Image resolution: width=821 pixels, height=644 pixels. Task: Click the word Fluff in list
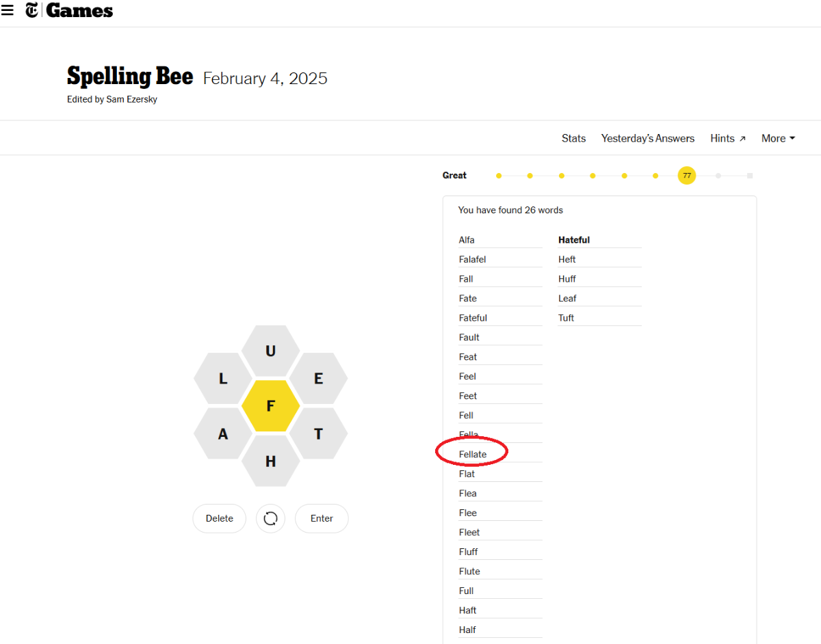coord(469,552)
